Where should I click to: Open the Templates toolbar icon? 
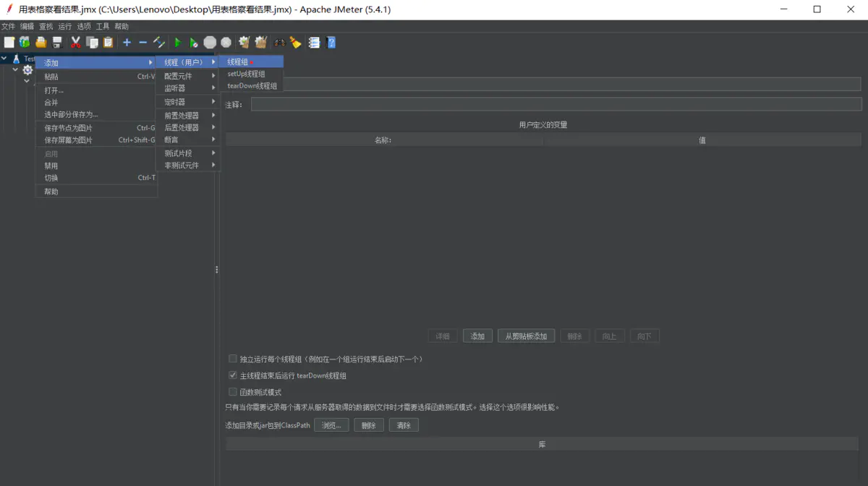pyautogui.click(x=25, y=43)
